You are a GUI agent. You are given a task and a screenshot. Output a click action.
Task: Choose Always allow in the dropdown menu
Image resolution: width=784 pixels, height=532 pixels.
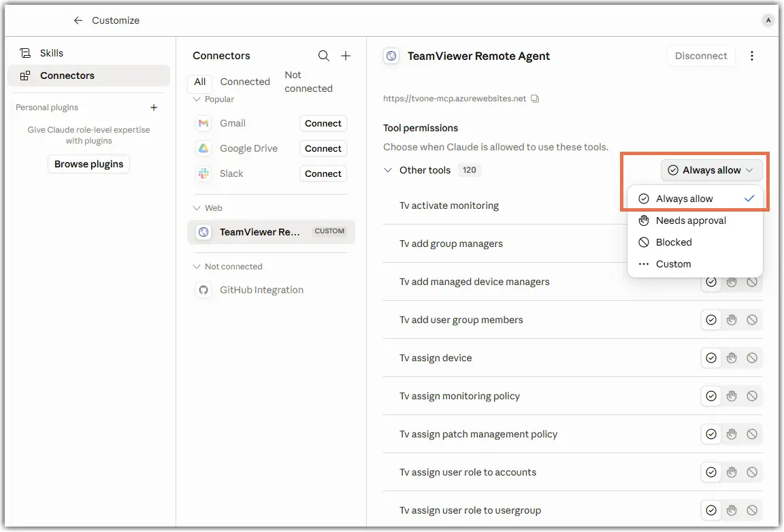696,199
